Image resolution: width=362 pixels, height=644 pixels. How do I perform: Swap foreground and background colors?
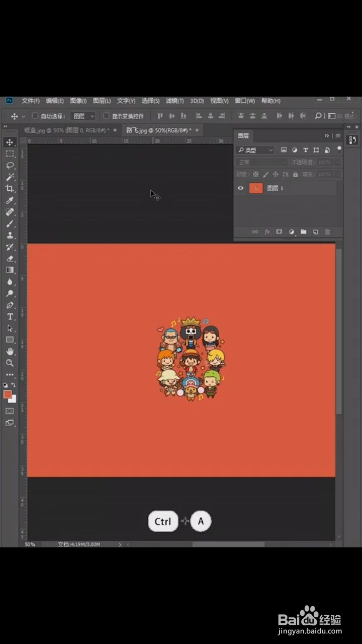[14, 385]
